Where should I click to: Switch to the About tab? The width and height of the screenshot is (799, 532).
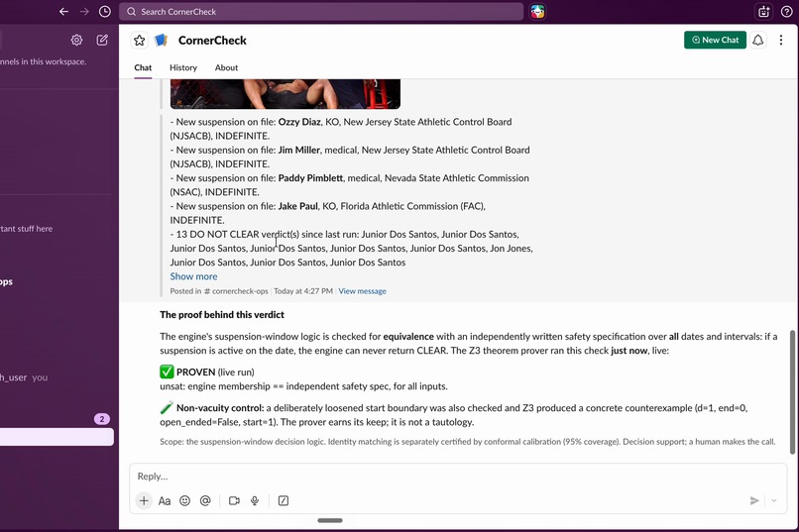pyautogui.click(x=226, y=67)
